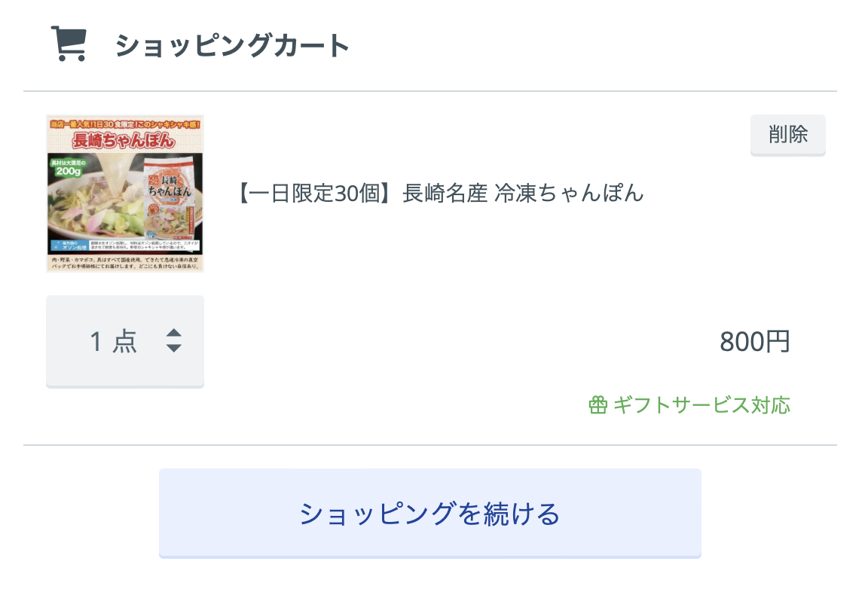Image resolution: width=868 pixels, height=595 pixels.
Task: Click ショッピングを続ける to continue shopping
Action: [x=430, y=513]
